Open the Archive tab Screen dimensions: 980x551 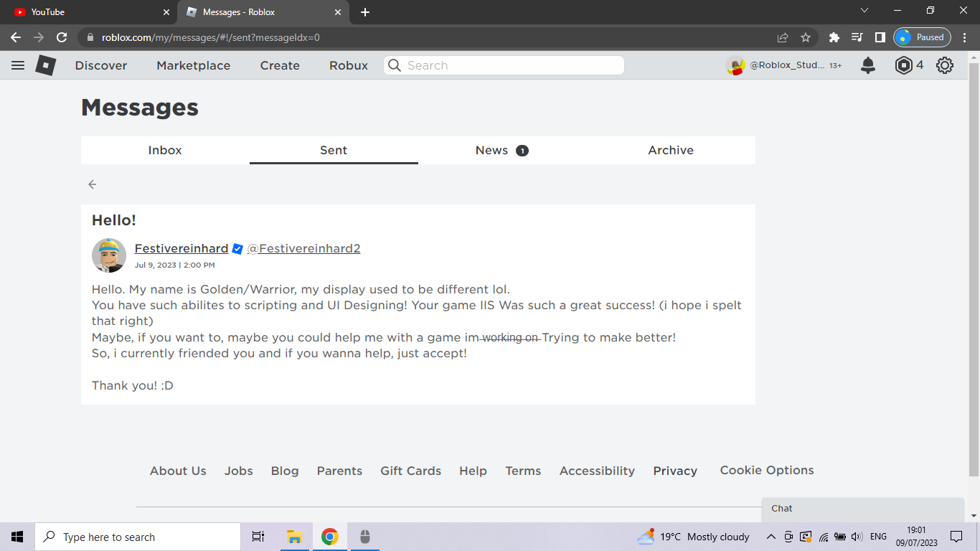click(671, 150)
